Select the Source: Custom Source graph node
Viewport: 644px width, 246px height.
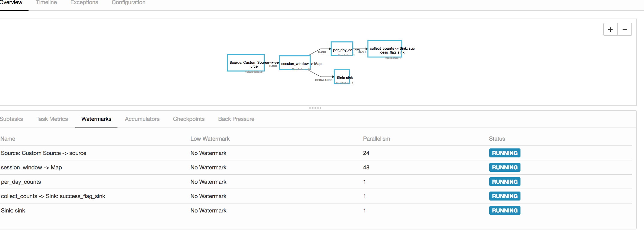(x=246, y=63)
